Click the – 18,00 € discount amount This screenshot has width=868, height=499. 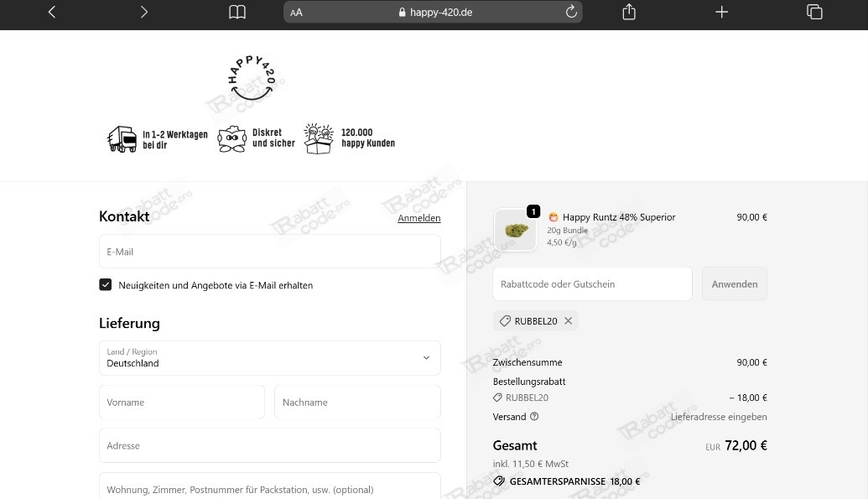[748, 398]
